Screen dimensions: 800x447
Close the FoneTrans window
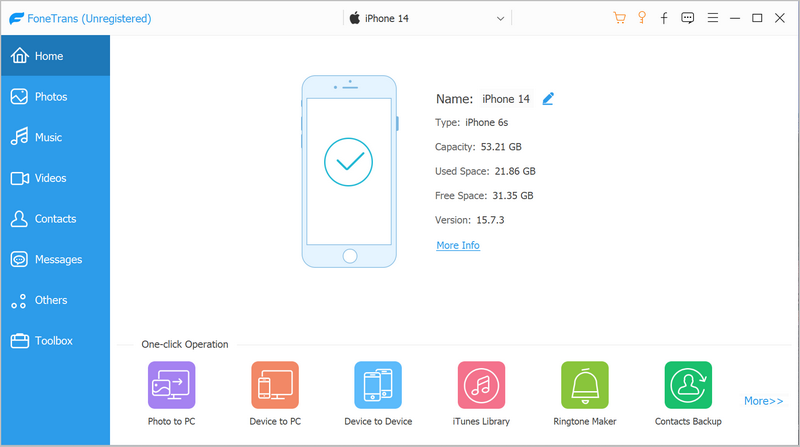(x=780, y=18)
